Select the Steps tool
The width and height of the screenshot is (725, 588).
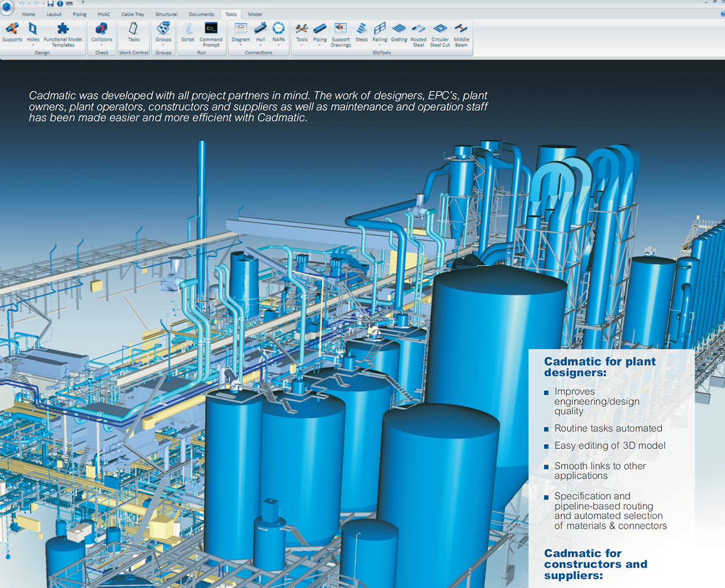[361, 33]
